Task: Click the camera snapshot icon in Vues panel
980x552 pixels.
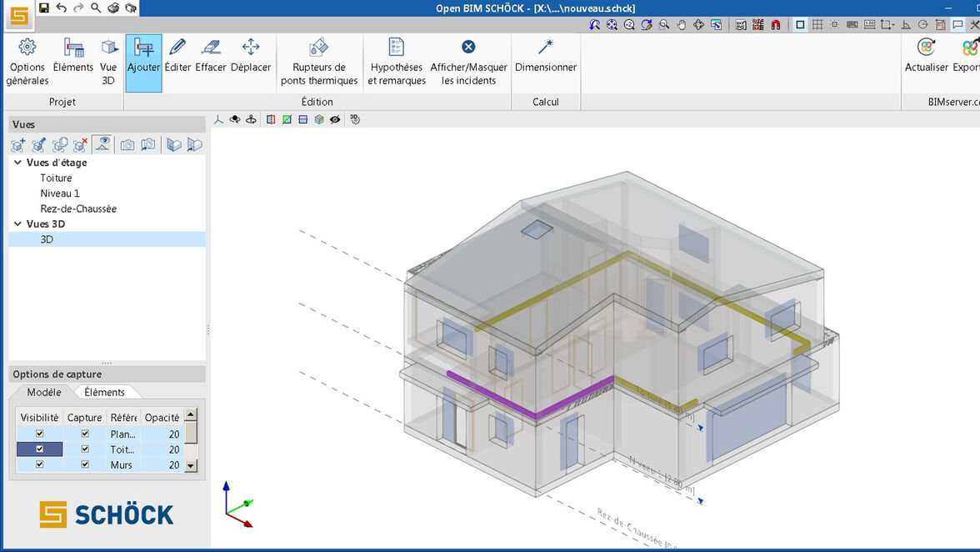Action: coord(127,144)
